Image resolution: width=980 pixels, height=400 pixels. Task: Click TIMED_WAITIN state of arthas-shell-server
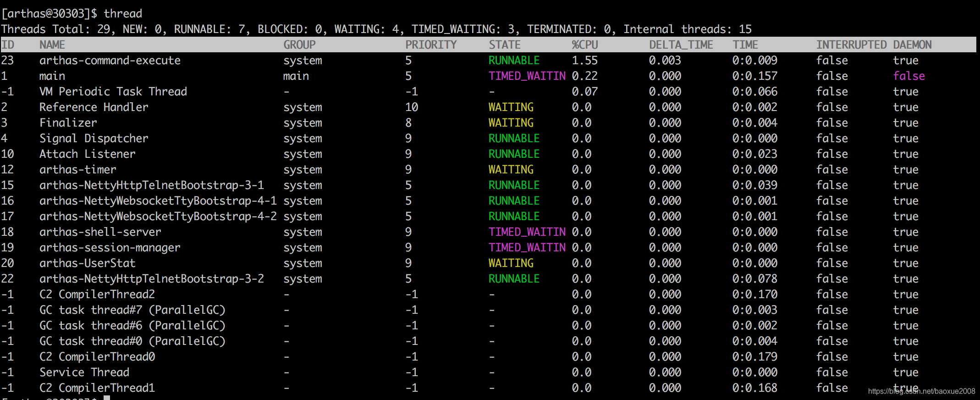click(x=527, y=232)
